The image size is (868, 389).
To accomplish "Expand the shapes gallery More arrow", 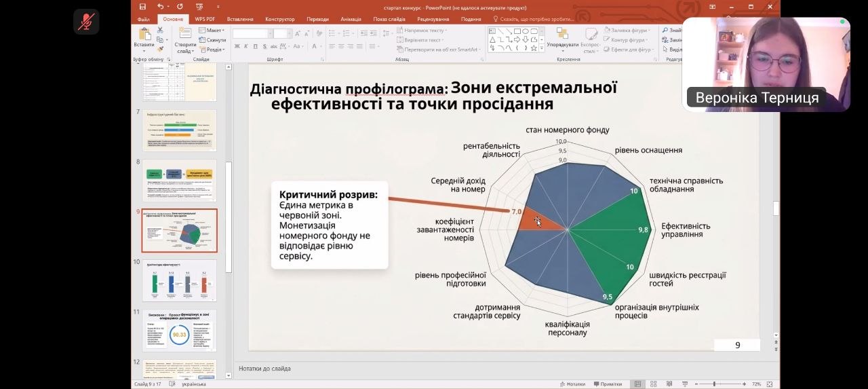I will [542, 49].
